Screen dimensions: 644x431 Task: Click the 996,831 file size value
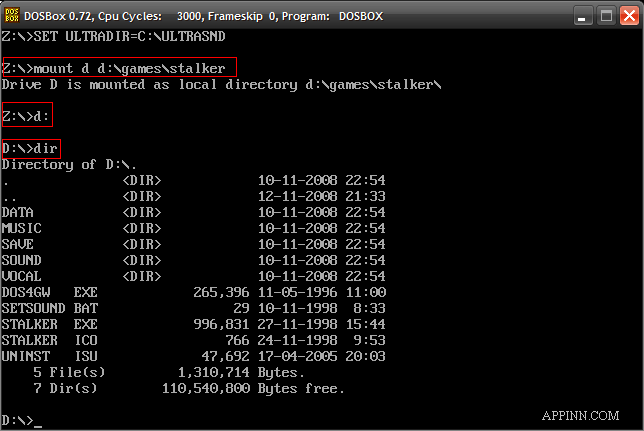(x=221, y=325)
